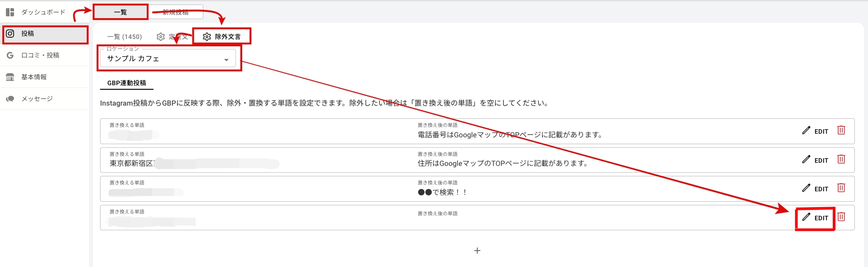868x267 pixels.
Task: Click the dashboard grid icon
Action: [x=10, y=12]
